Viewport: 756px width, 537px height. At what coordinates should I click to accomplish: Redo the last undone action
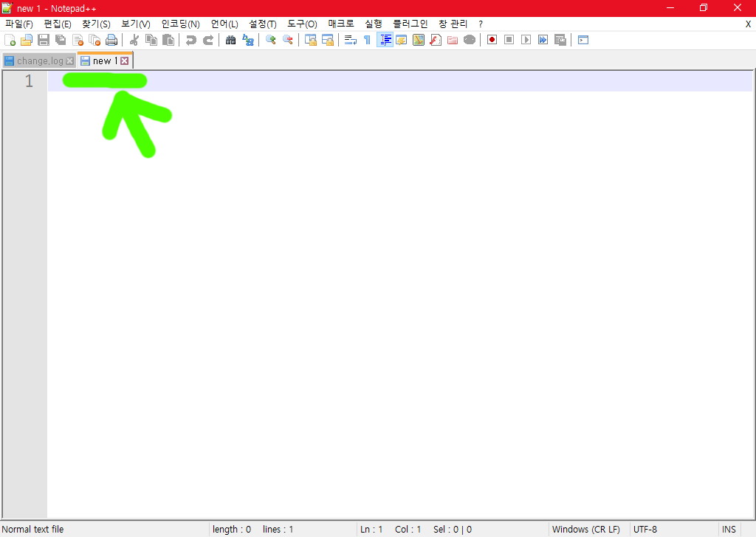point(208,40)
